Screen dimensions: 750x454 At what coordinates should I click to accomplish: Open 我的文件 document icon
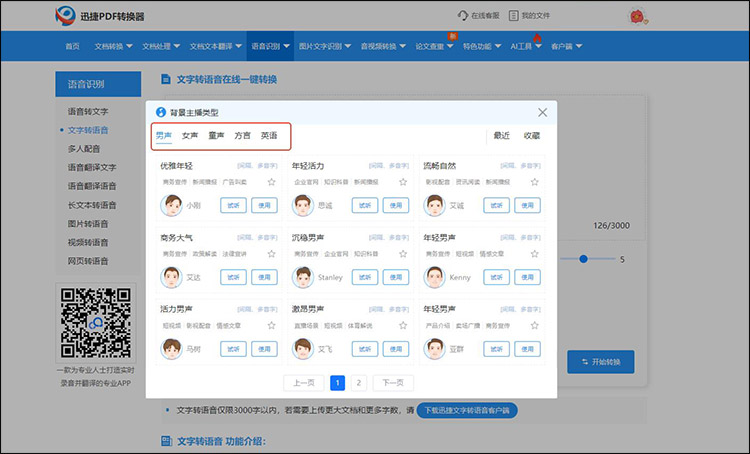(513, 15)
